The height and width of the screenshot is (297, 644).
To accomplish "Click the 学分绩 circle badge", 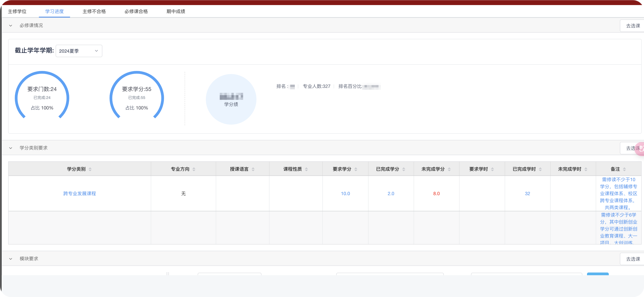I will (x=231, y=99).
